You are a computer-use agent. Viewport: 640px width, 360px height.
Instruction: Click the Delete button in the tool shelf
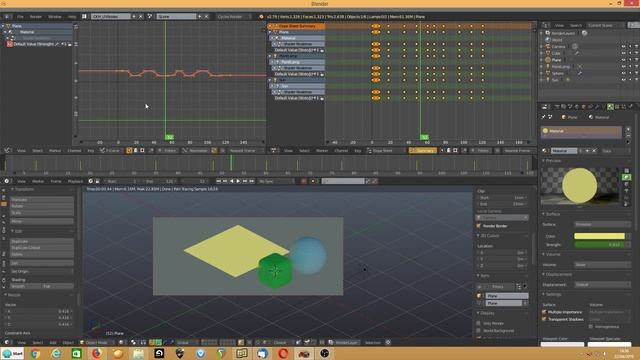[x=42, y=254]
